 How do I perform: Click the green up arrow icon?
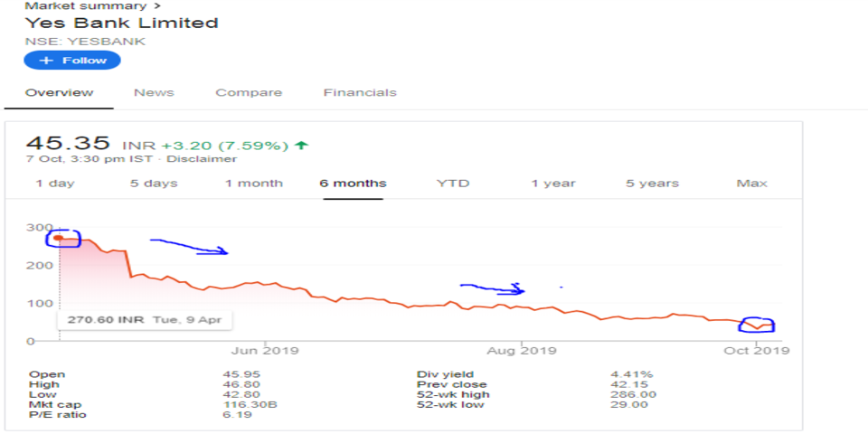pyautogui.click(x=301, y=146)
